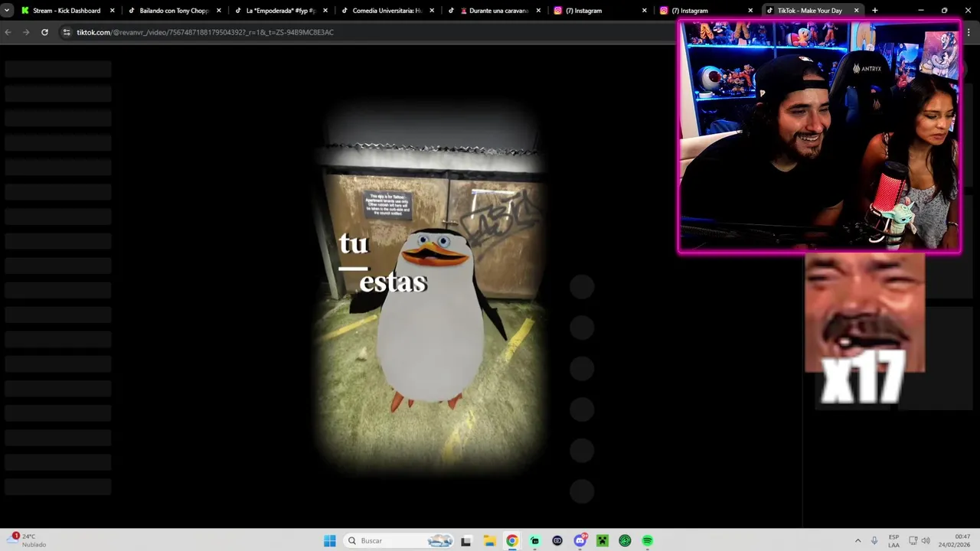Open the Bailando con Tony Chopp tab
Screen dimensions: 980x551
(x=174, y=11)
